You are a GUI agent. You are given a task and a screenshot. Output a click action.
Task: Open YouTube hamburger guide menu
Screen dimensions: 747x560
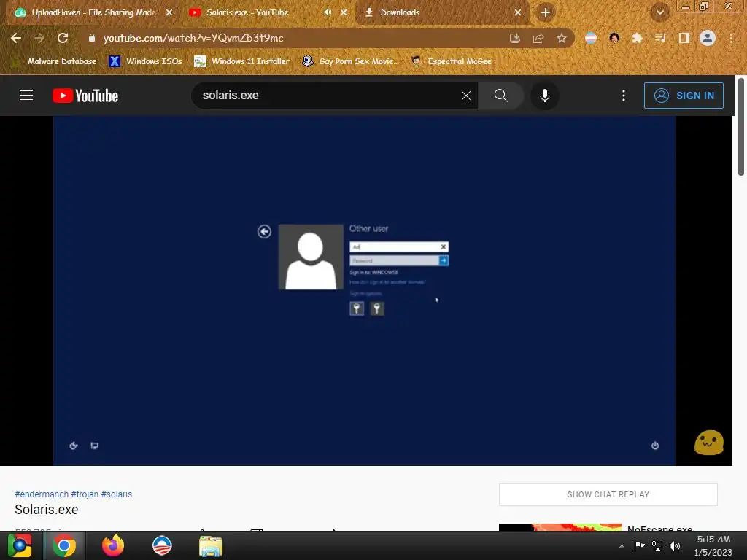tap(26, 96)
